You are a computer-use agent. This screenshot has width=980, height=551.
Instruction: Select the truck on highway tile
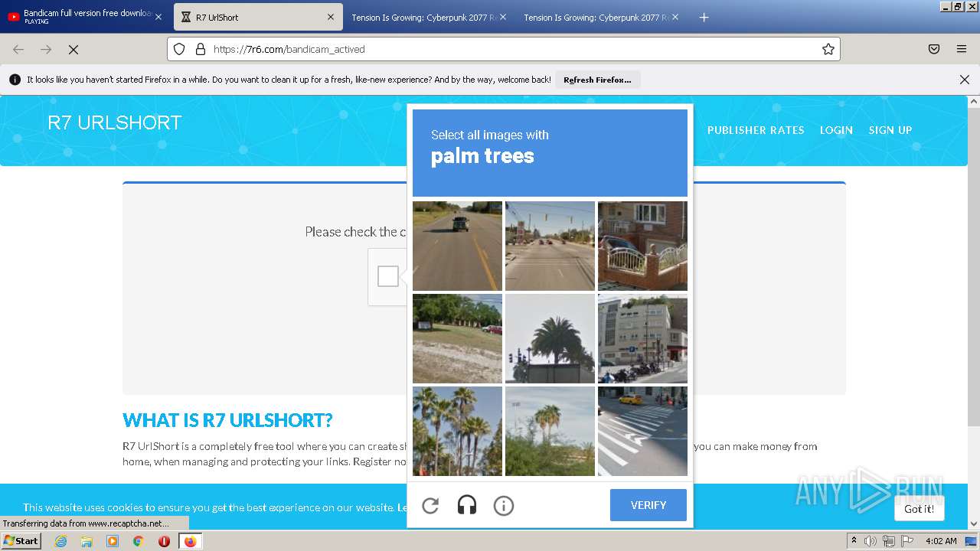(457, 246)
